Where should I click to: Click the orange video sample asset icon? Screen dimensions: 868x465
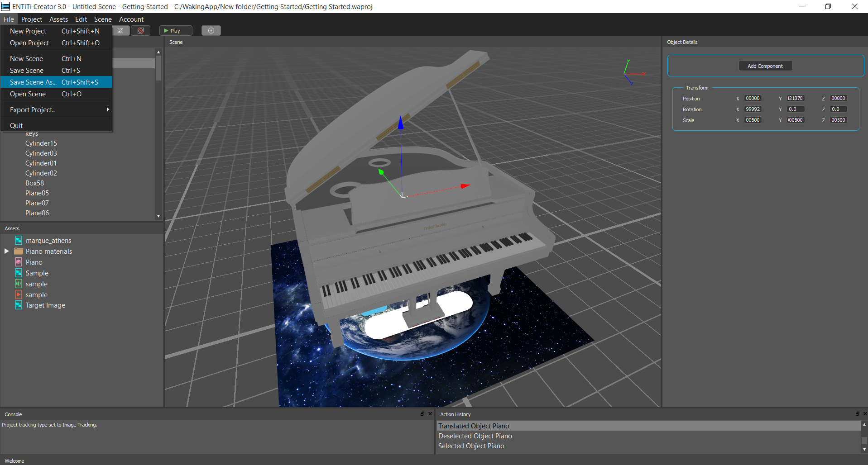click(19, 294)
